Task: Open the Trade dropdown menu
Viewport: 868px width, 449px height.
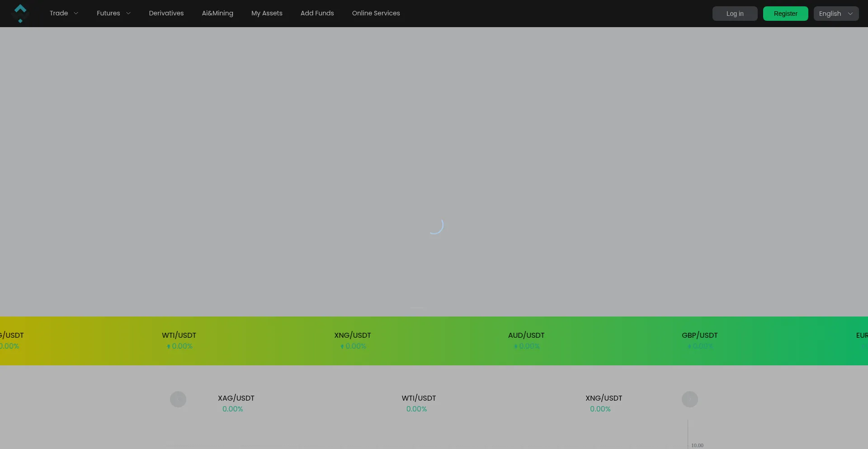Action: click(59, 14)
